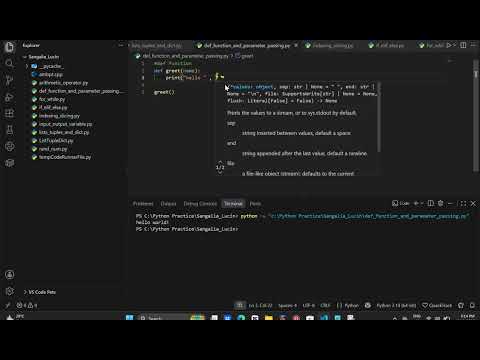Open the Accounts icon in activity bar
The width and height of the screenshot is (480, 360).
click(9, 275)
